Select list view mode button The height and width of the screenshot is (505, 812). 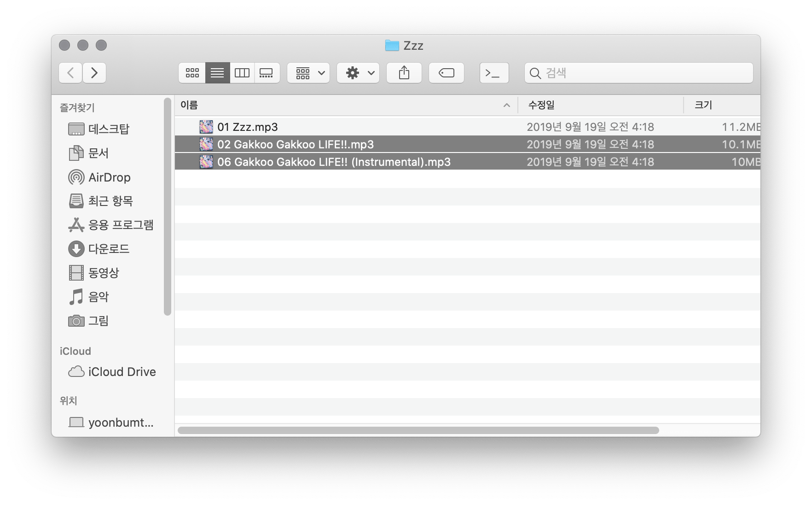[217, 73]
